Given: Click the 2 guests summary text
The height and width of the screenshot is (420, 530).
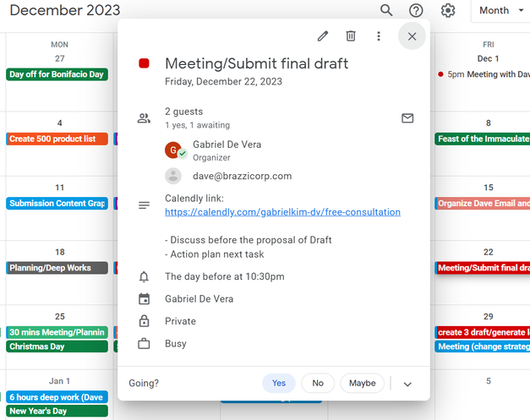Looking at the screenshot, I should pyautogui.click(x=184, y=112).
